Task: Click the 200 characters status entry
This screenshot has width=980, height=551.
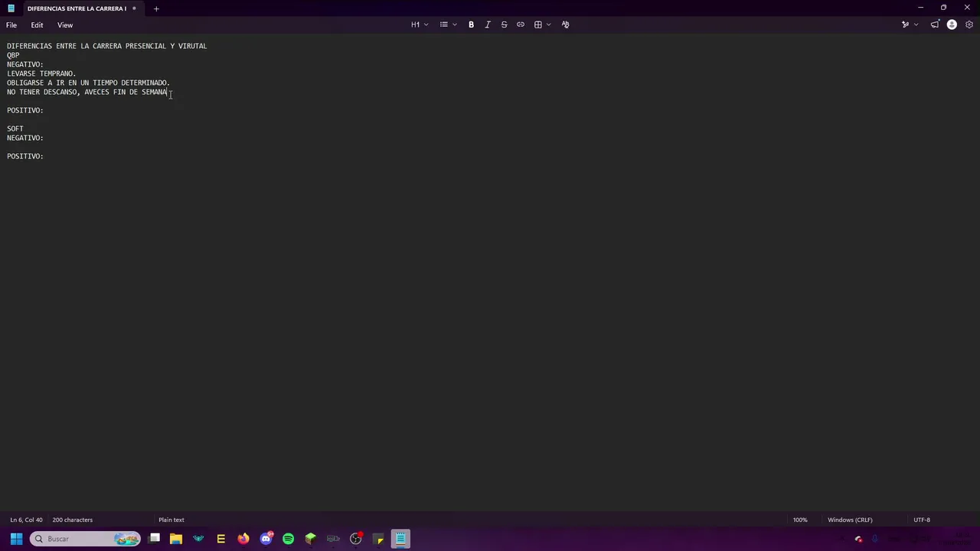Action: (72, 520)
